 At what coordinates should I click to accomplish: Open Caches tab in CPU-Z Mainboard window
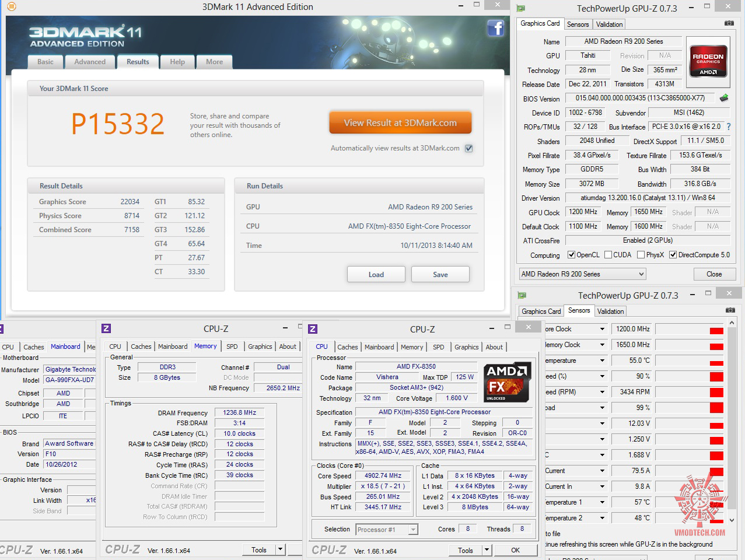tap(33, 347)
